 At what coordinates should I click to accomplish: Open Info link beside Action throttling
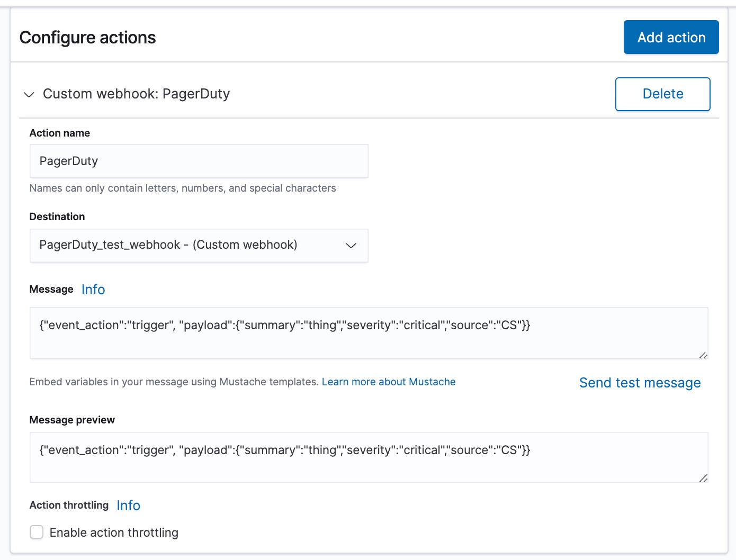(x=128, y=505)
